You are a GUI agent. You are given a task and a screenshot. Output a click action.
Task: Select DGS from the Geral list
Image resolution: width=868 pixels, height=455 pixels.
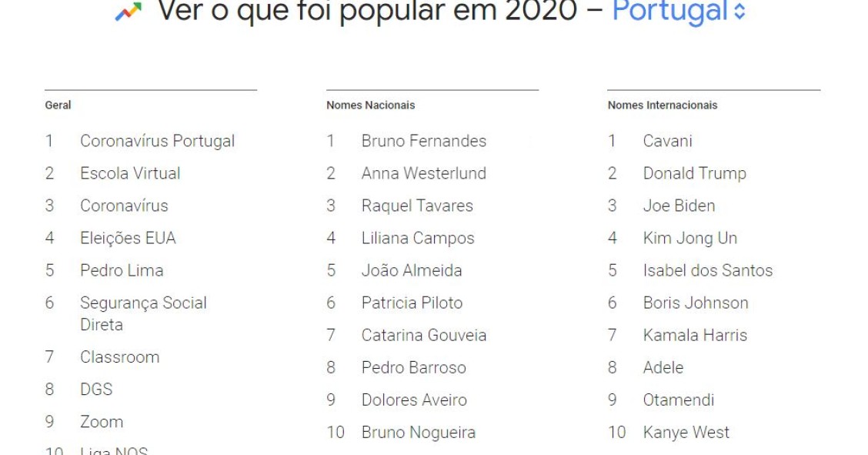95,389
